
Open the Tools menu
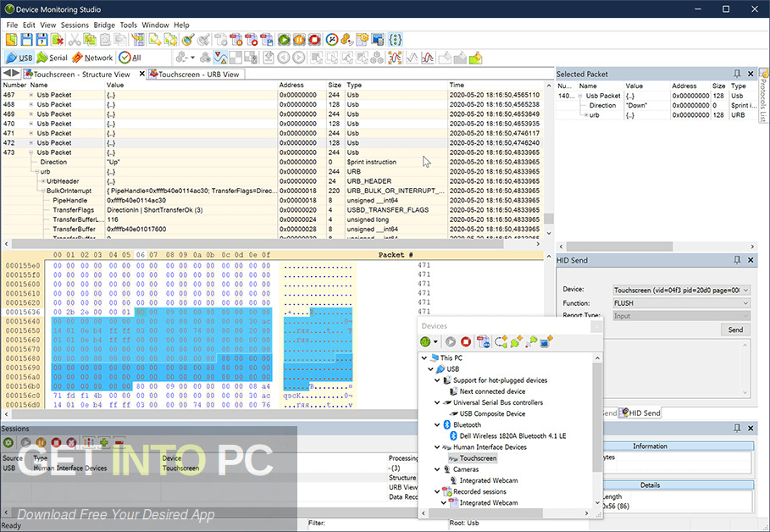click(x=128, y=25)
